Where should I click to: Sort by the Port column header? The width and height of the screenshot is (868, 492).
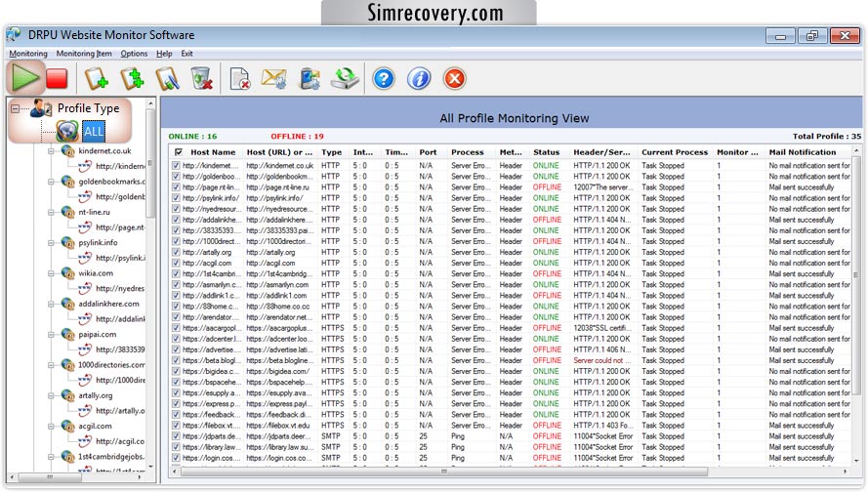[x=428, y=152]
